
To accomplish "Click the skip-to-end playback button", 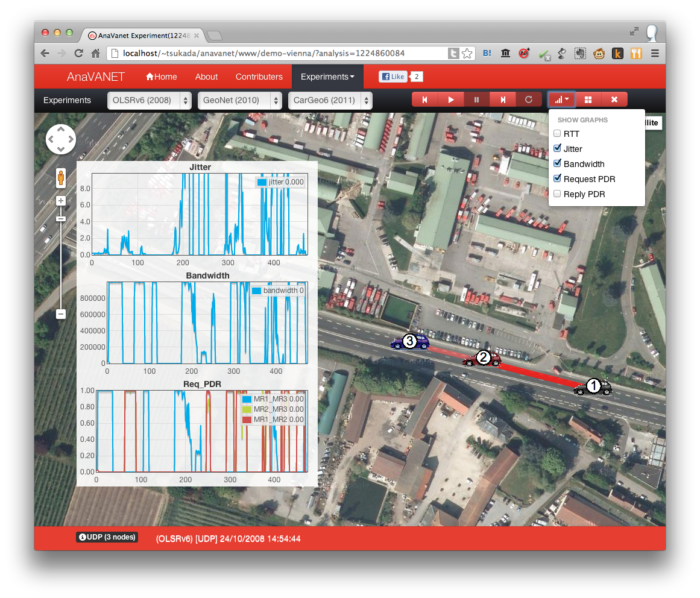I will 502,100.
